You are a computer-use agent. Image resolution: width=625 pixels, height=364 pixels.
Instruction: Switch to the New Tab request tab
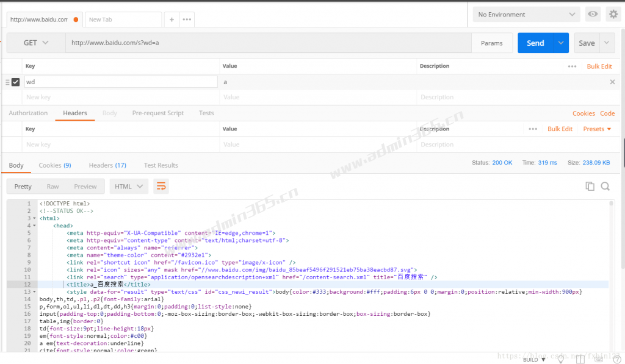pos(123,20)
